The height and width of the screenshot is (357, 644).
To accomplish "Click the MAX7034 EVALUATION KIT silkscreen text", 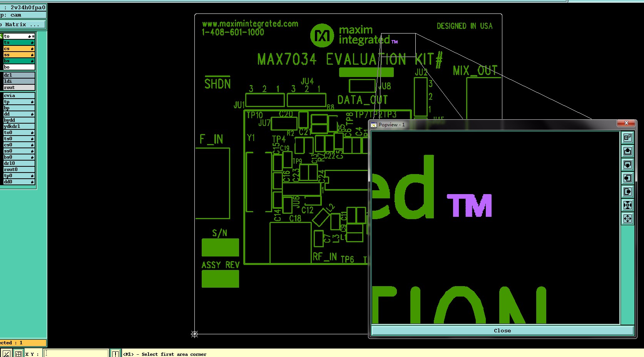I will coord(350,60).
